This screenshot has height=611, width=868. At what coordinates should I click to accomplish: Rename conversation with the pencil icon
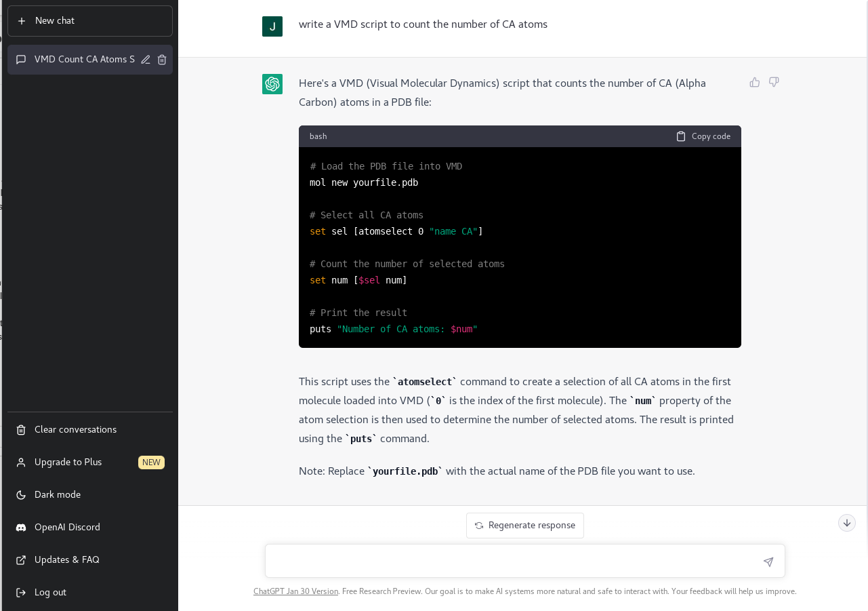(146, 60)
